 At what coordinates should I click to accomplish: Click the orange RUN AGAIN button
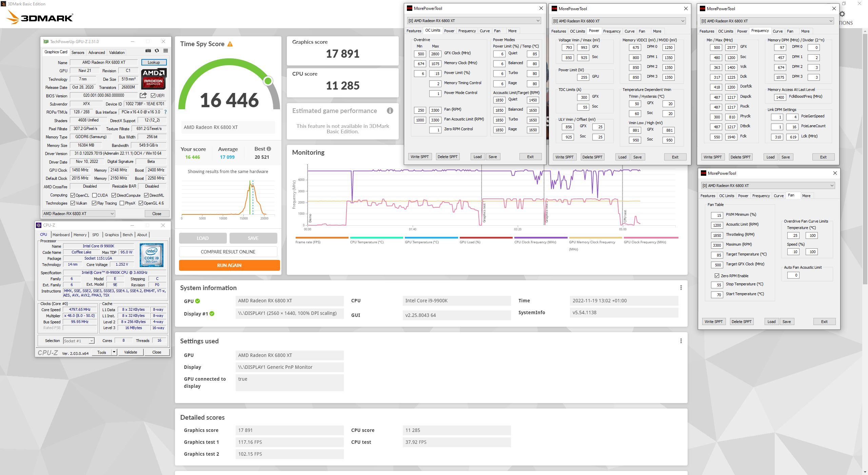click(x=229, y=265)
